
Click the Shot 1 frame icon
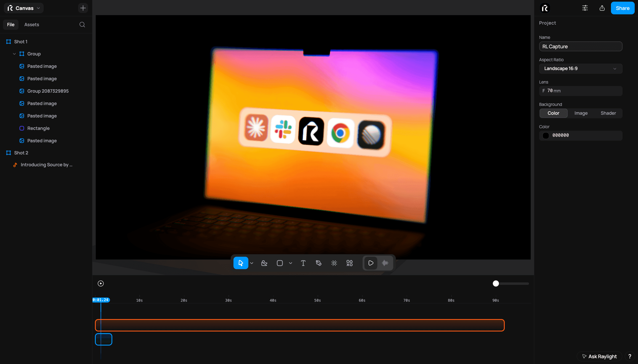(x=9, y=42)
